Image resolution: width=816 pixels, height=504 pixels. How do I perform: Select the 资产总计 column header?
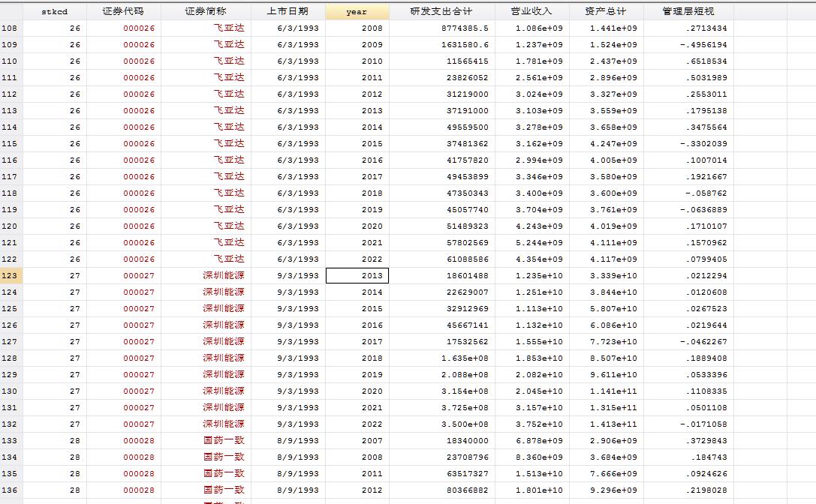tap(606, 11)
